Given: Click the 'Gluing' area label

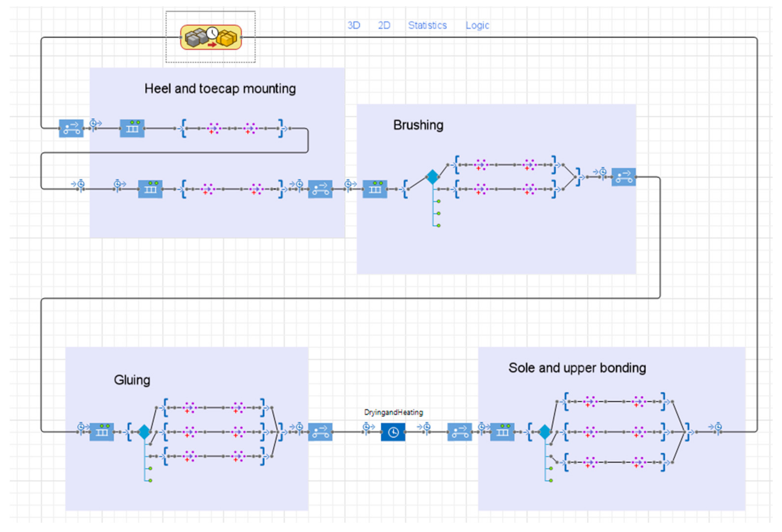Looking at the screenshot, I should [x=132, y=380].
